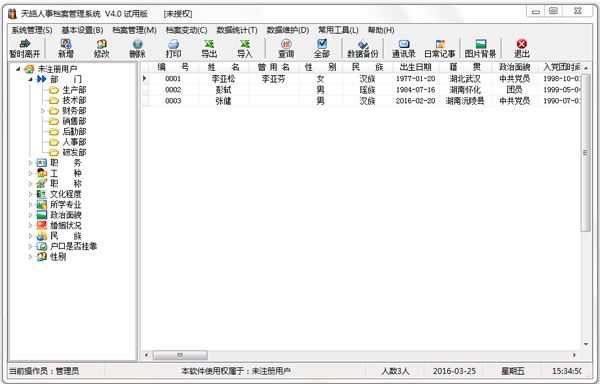Expand the 性别 tree category

click(x=31, y=257)
